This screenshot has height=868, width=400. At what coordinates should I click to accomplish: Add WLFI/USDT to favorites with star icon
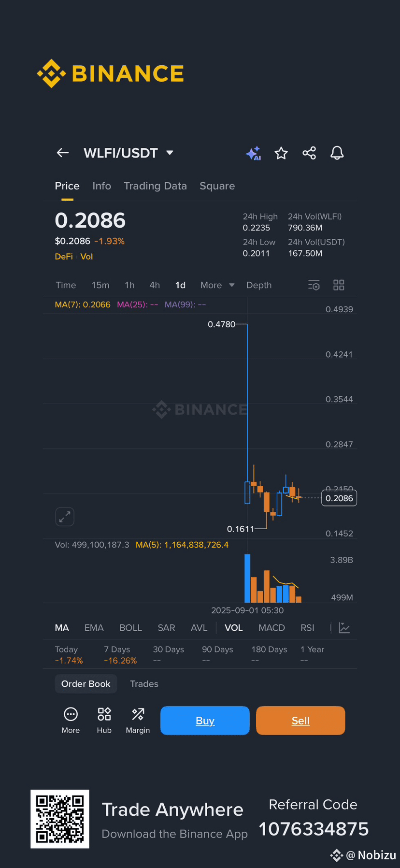281,153
